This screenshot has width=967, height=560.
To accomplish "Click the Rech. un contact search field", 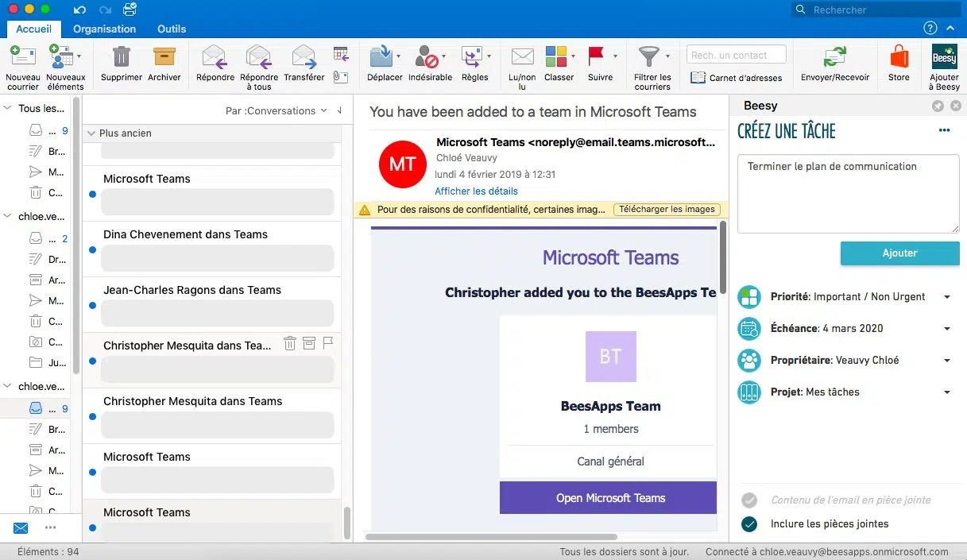I will [x=737, y=55].
